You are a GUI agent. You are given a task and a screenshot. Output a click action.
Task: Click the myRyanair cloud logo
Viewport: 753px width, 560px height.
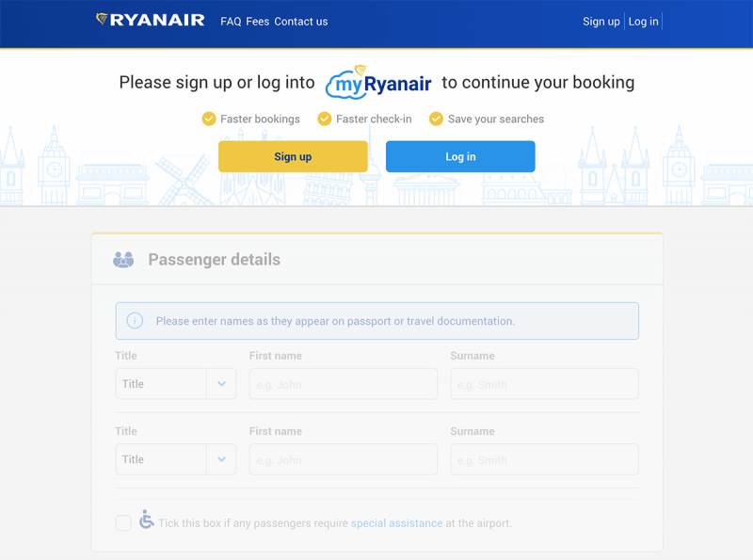(x=377, y=83)
